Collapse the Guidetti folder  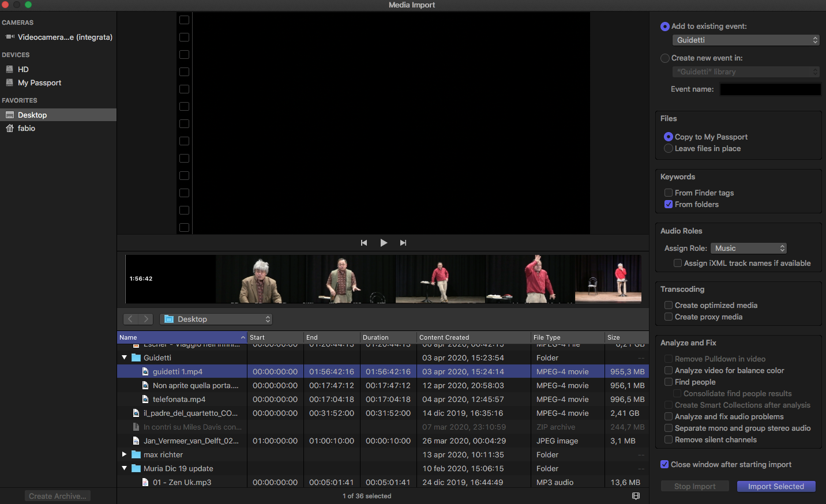click(124, 358)
